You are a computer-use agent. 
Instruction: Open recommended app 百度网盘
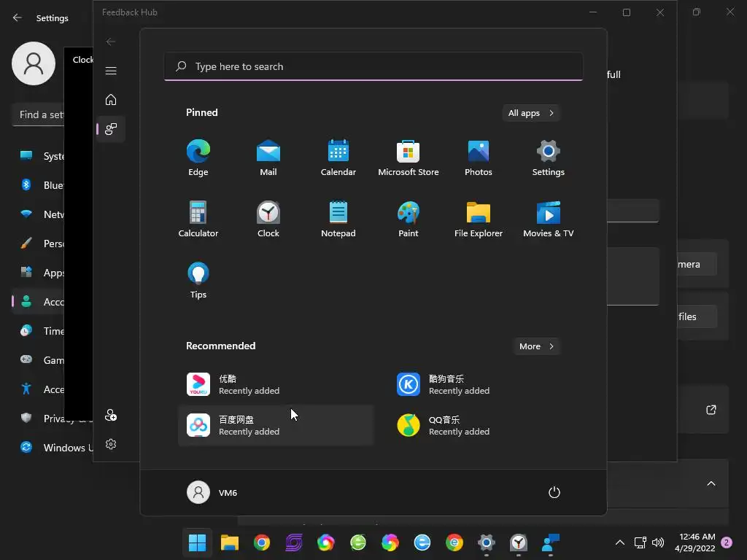click(275, 425)
